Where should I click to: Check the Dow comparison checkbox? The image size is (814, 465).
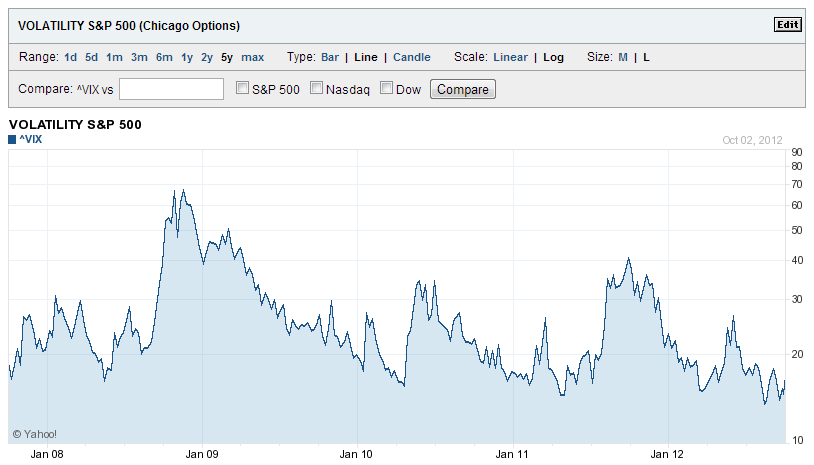[x=386, y=88]
